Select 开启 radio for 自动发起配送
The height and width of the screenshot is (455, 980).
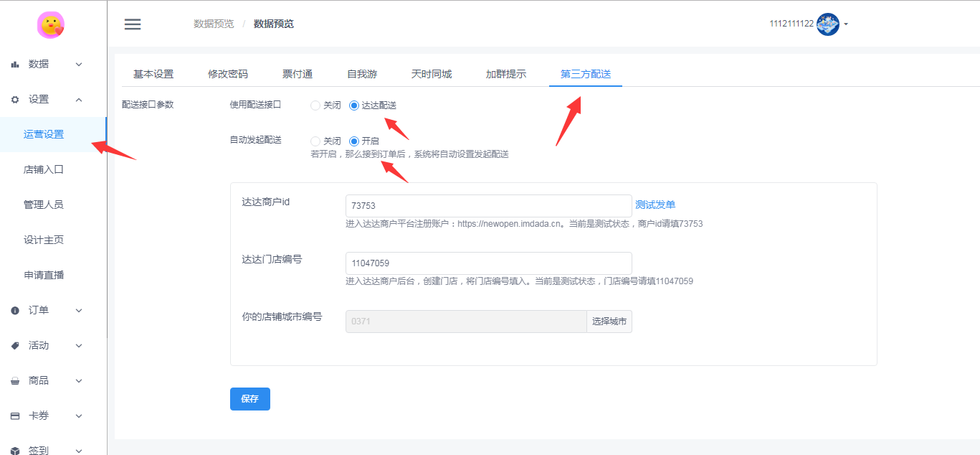pos(354,141)
